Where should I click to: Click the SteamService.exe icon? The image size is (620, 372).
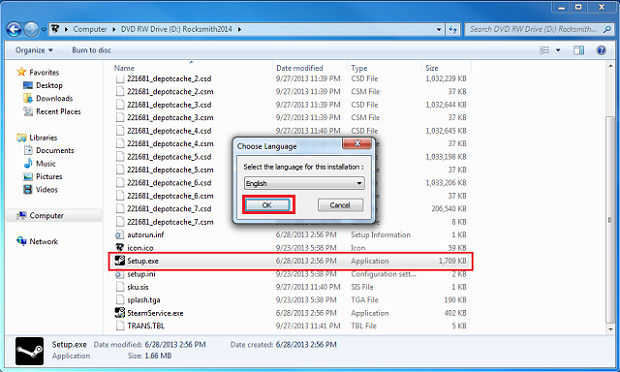pyautogui.click(x=119, y=313)
